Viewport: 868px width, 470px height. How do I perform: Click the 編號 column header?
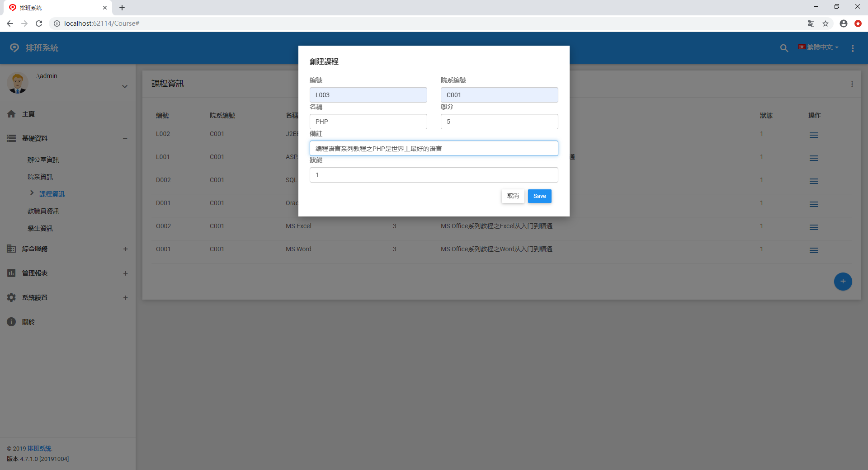(162, 115)
